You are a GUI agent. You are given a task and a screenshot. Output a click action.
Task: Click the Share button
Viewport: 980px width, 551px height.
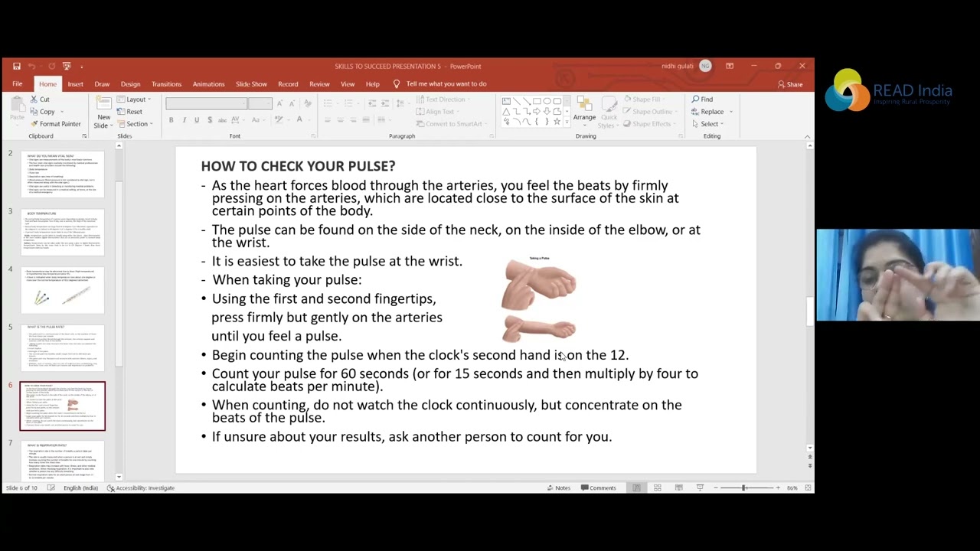click(790, 84)
